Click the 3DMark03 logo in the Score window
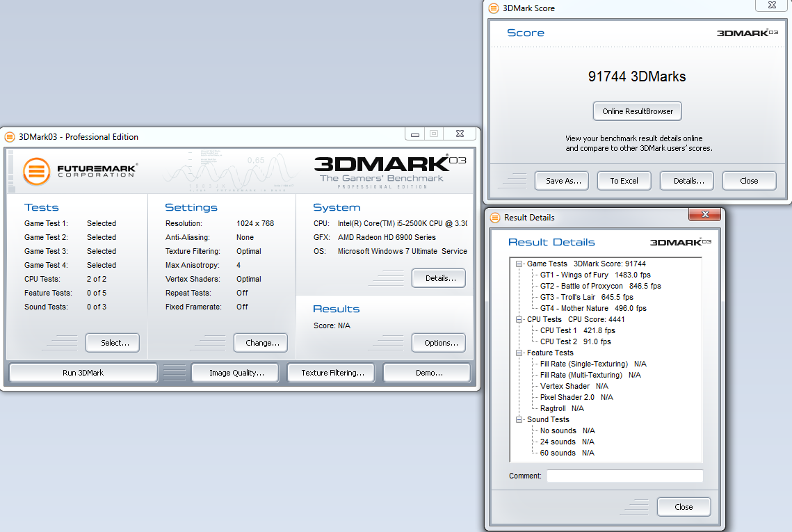 [747, 33]
